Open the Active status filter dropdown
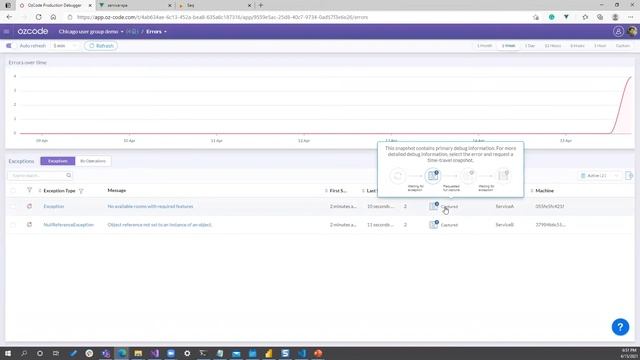This screenshot has width=640, height=360. [600, 176]
